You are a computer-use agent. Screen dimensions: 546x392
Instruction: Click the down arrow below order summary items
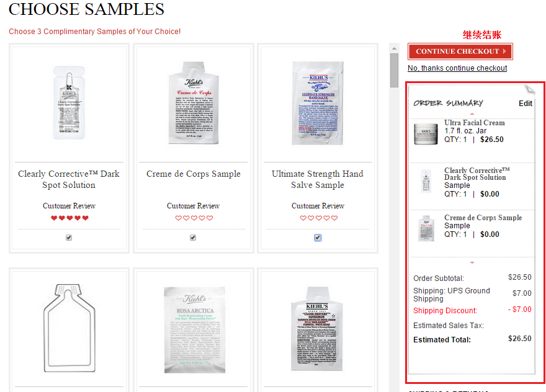coord(472,262)
